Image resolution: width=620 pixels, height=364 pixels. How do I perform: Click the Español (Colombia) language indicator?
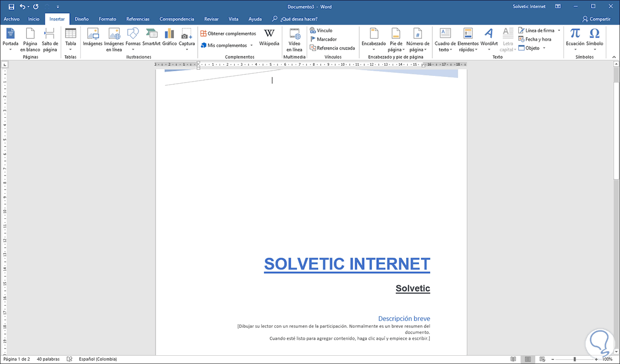pos(98,359)
